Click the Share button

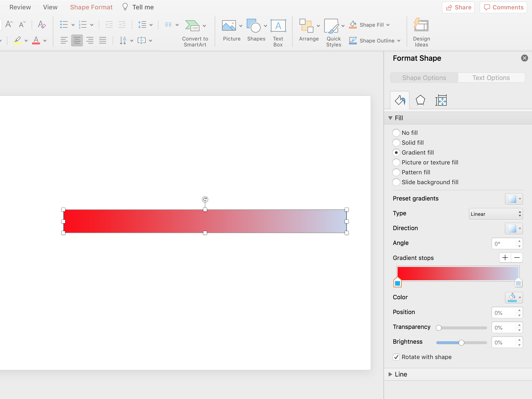point(458,7)
